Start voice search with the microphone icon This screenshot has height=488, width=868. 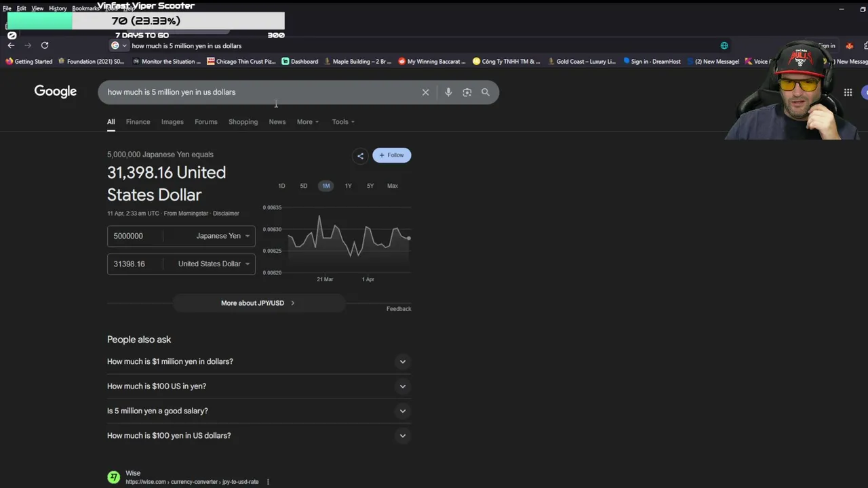(448, 92)
